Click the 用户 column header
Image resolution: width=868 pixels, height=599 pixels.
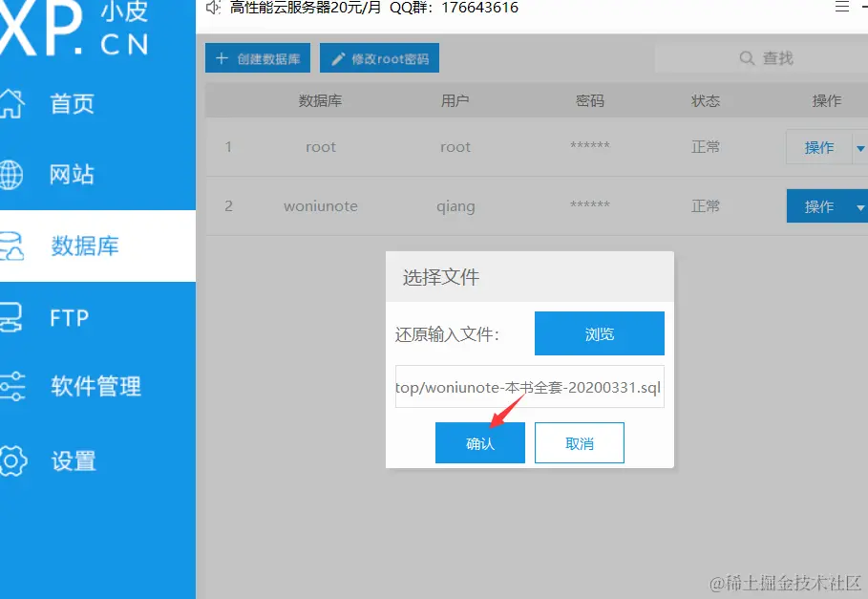(x=455, y=100)
